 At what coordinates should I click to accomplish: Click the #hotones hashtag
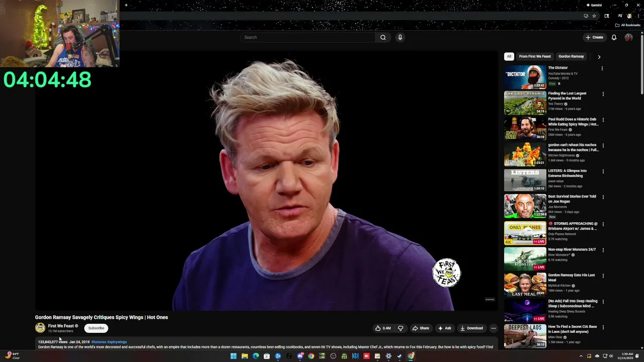(99, 342)
